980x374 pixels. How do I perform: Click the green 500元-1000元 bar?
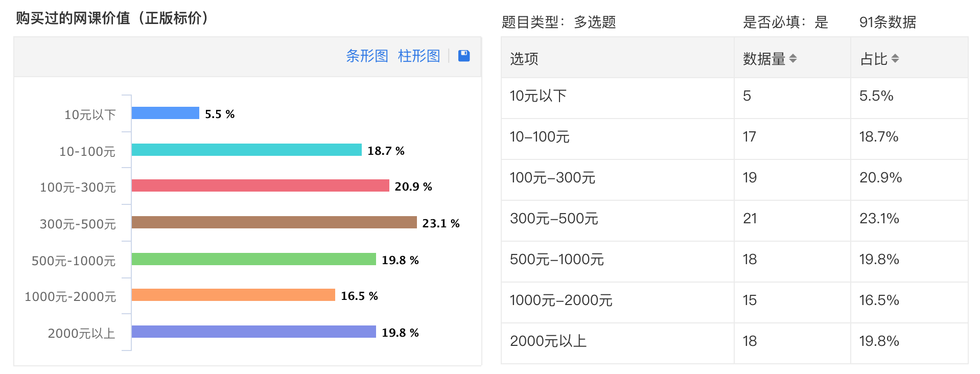pyautogui.click(x=254, y=259)
